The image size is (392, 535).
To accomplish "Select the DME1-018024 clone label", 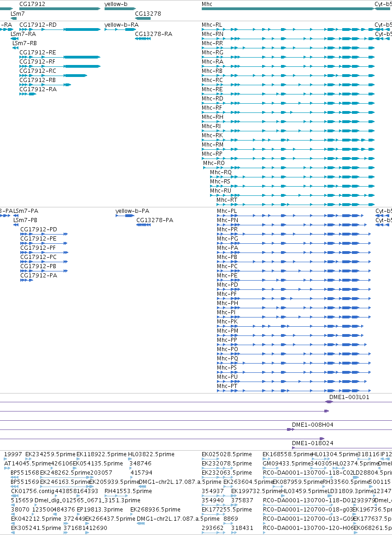I will 312,444.
